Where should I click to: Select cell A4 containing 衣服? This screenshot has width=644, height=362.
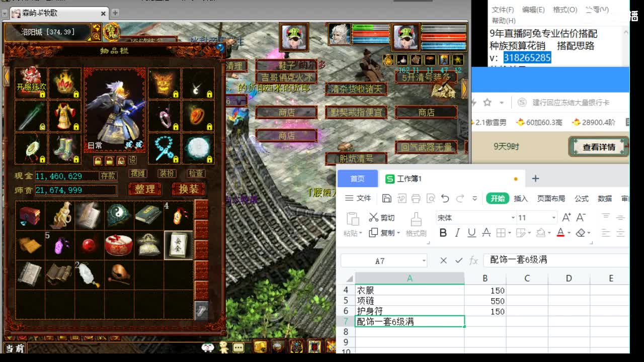coord(410,290)
